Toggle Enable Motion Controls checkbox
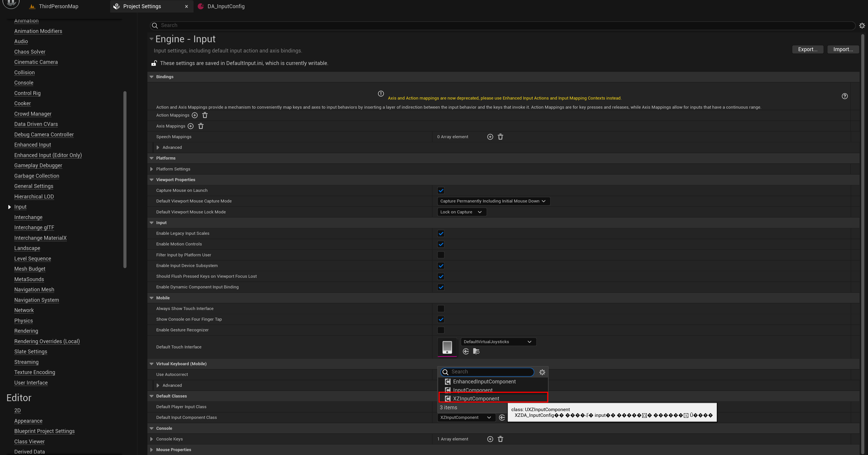Viewport: 868px width, 455px height. [441, 244]
